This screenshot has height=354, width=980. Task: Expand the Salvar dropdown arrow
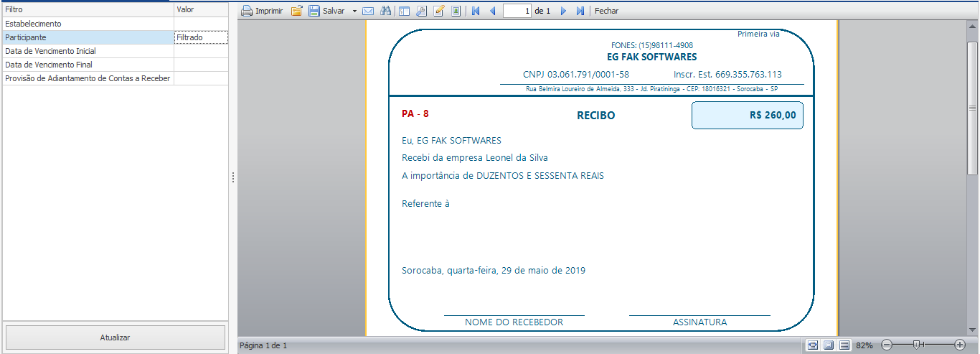354,11
